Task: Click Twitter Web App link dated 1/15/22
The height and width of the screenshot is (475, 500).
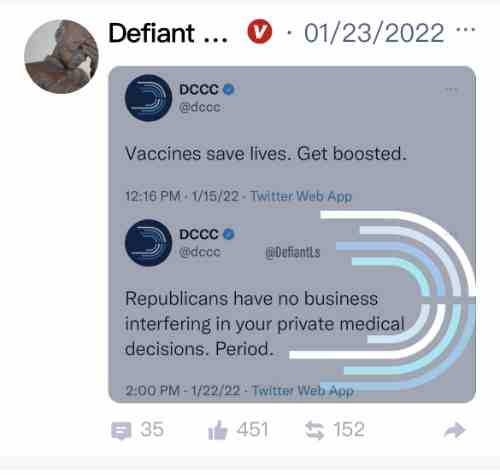Action: pyautogui.click(x=301, y=196)
